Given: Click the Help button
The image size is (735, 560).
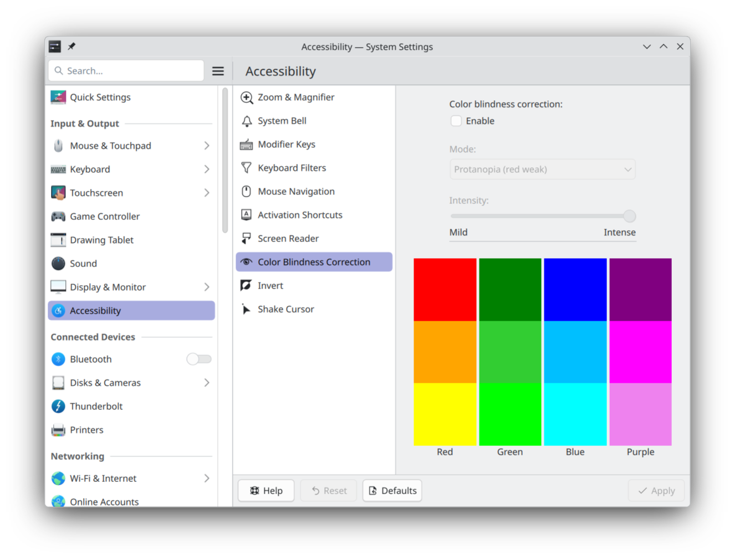Looking at the screenshot, I should point(266,491).
